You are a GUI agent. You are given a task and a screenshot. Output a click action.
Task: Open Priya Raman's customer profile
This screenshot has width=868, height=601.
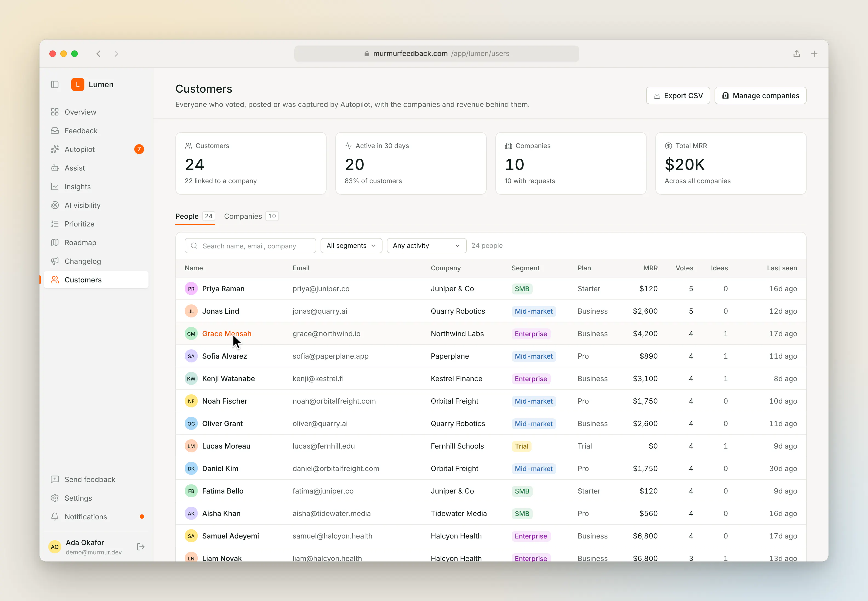223,289
